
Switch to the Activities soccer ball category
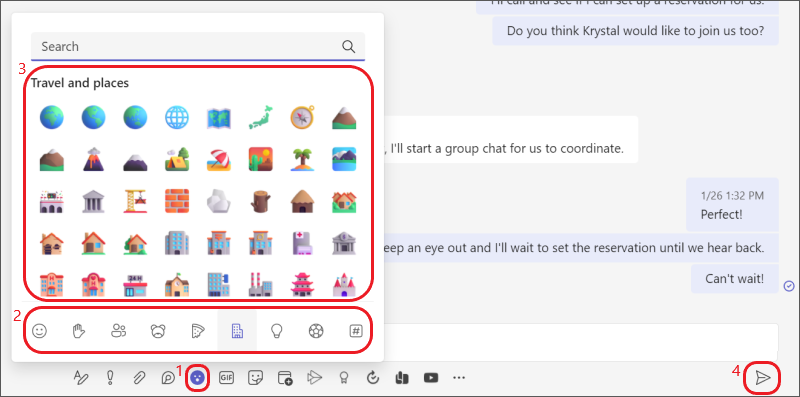pos(316,331)
